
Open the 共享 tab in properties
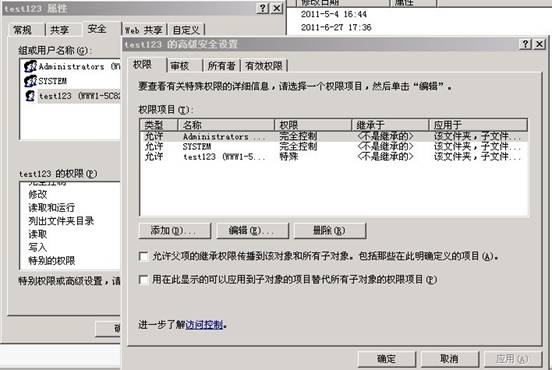click(59, 30)
